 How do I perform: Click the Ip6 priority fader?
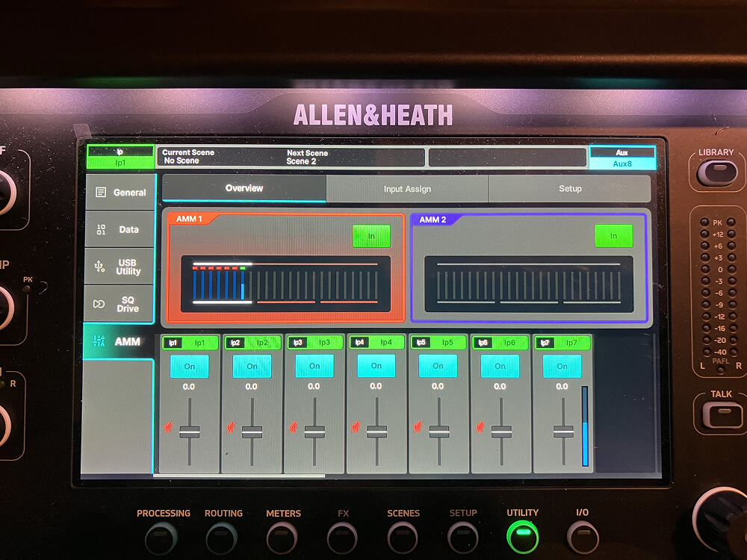click(501, 432)
